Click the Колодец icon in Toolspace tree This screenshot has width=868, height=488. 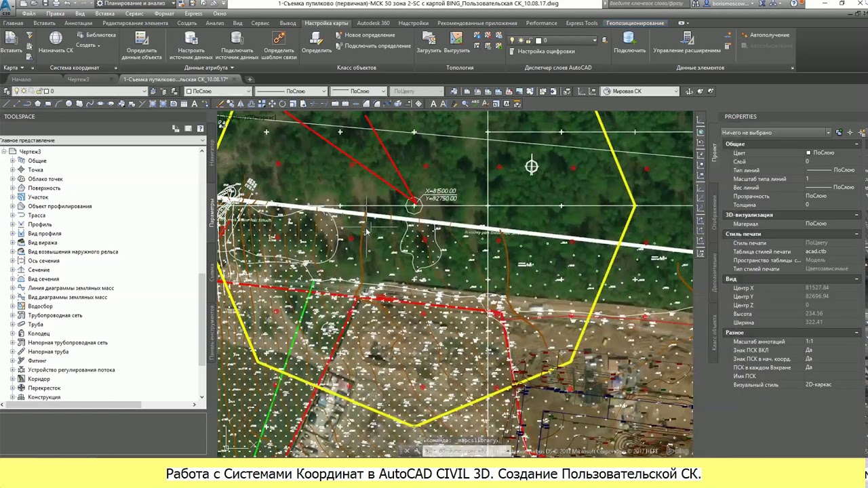coord(22,333)
